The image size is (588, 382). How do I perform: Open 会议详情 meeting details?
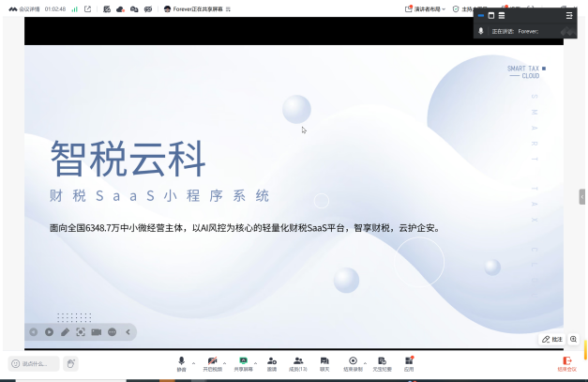[24, 9]
